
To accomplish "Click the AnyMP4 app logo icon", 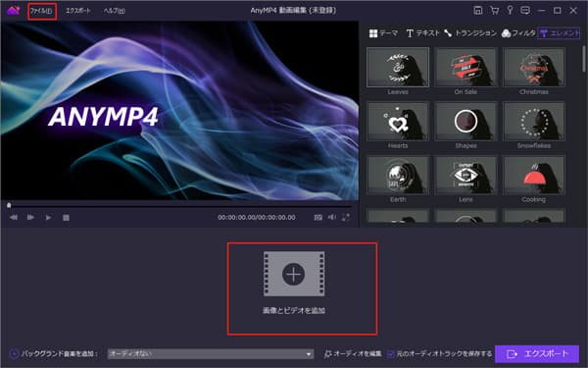I will click(x=13, y=10).
